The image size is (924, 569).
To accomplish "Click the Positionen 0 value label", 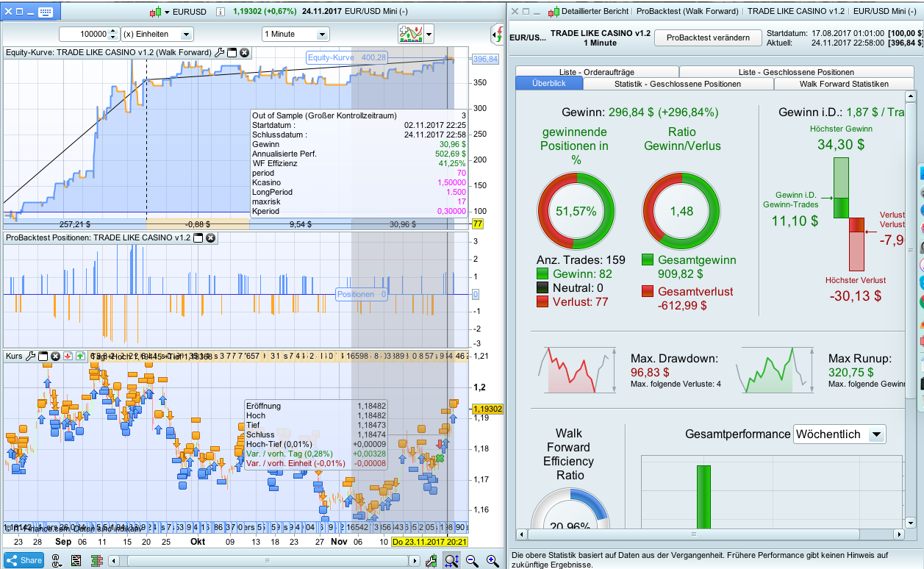I will click(x=362, y=294).
